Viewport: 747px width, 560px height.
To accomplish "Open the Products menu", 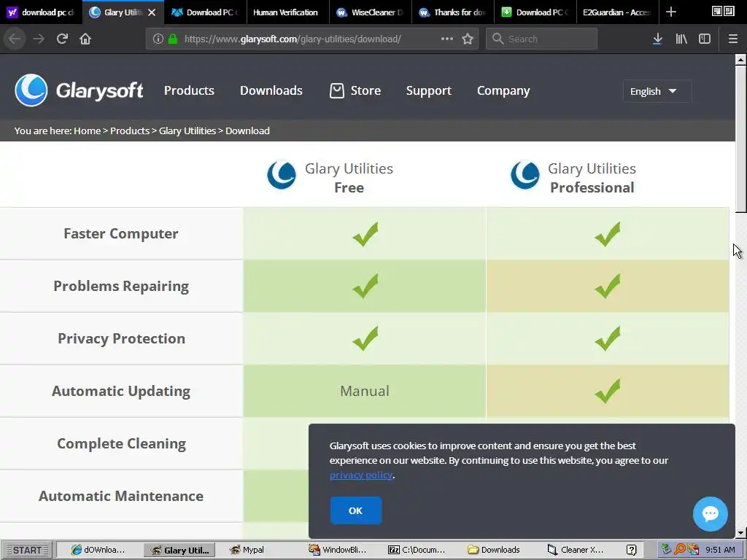I will click(189, 90).
